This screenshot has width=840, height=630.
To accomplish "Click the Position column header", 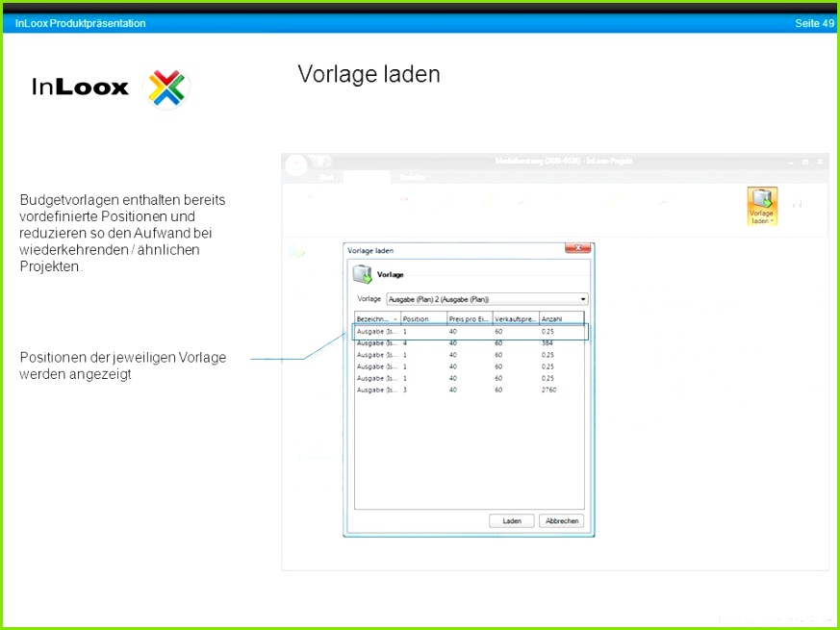I will click(423, 318).
